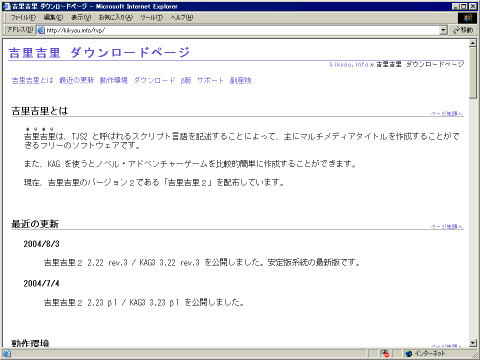Open the 表示(V) menu
The image size is (480, 360).
pyautogui.click(x=81, y=18)
